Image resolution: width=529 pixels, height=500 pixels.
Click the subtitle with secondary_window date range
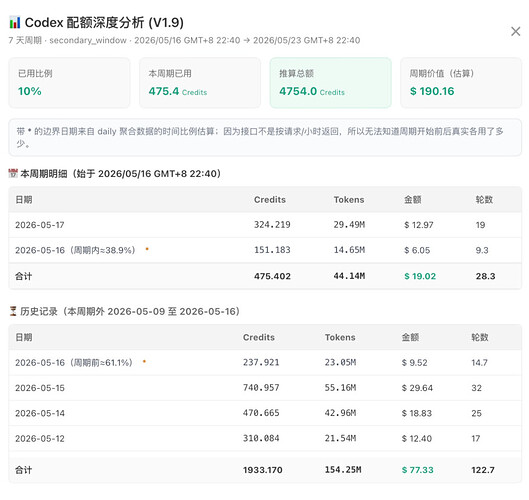184,40
